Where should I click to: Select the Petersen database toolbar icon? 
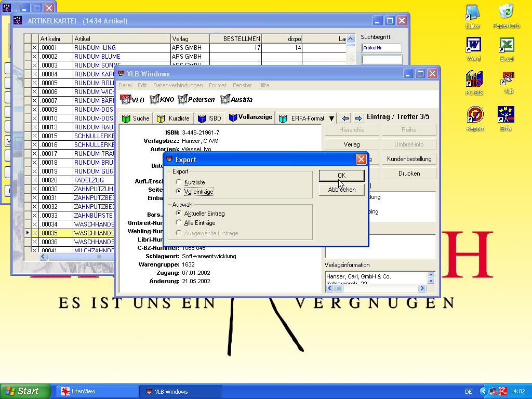coord(196,99)
